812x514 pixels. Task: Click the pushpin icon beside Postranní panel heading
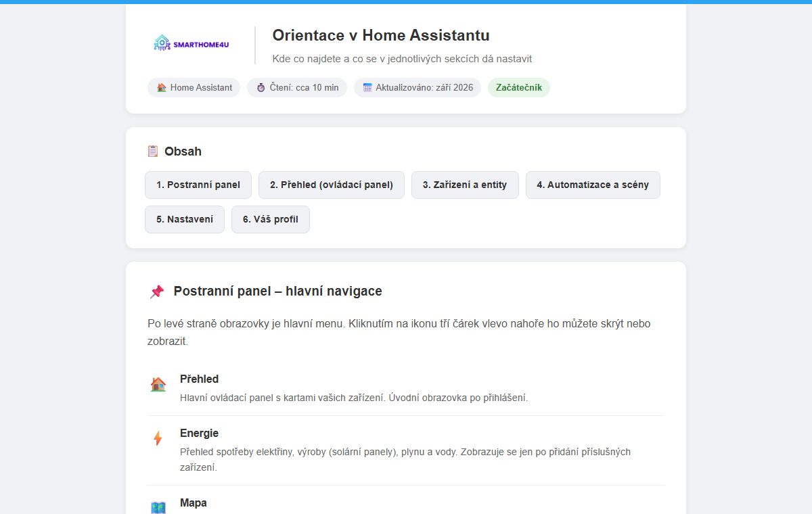pos(157,291)
